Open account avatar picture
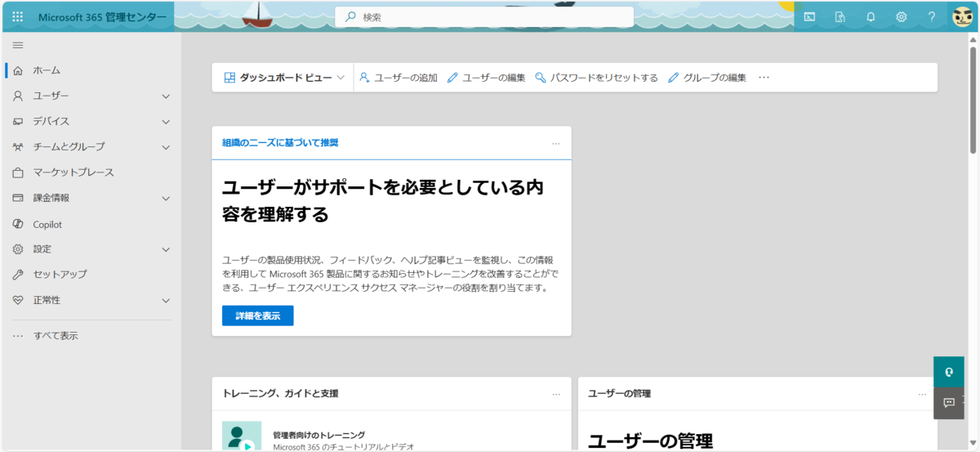The image size is (980, 452). [963, 16]
